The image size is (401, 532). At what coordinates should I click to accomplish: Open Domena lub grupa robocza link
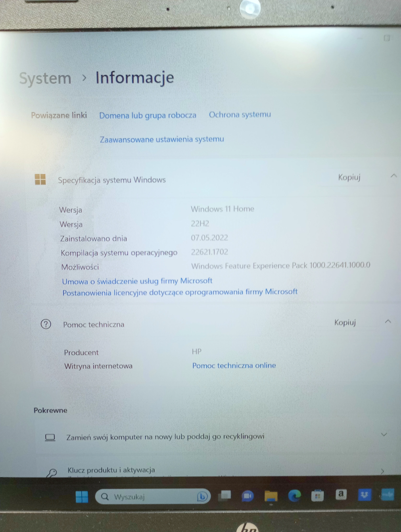coord(148,115)
